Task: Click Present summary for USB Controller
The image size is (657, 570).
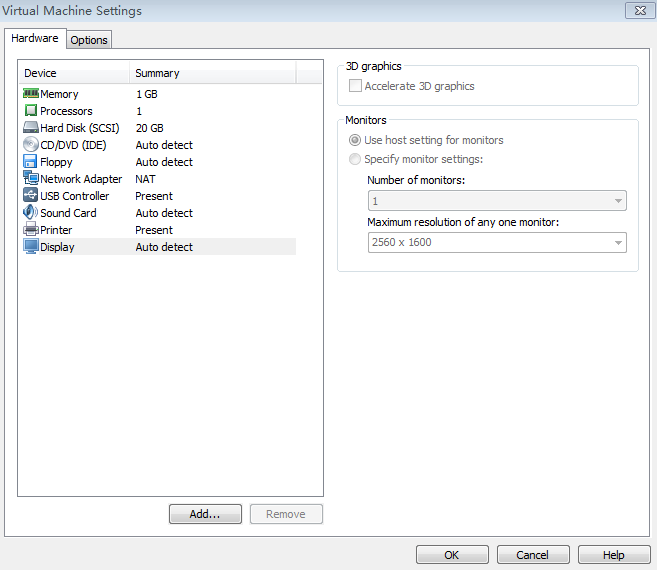Action: [x=154, y=196]
